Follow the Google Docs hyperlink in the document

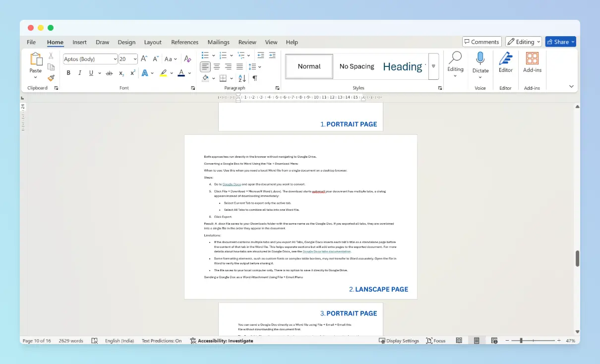click(231, 184)
